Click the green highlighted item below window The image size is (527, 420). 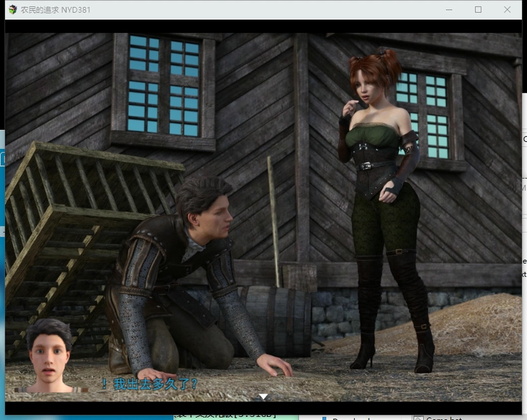point(235,417)
